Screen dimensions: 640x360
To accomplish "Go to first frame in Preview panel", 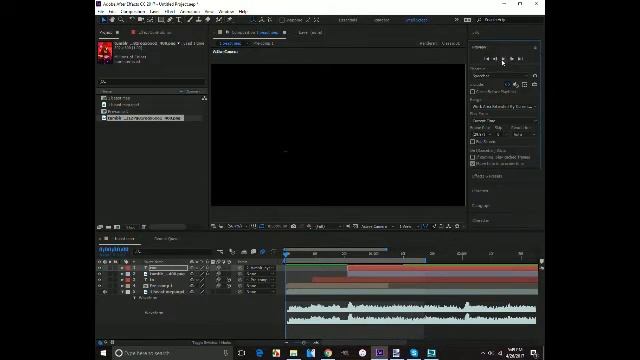I will pos(487,59).
